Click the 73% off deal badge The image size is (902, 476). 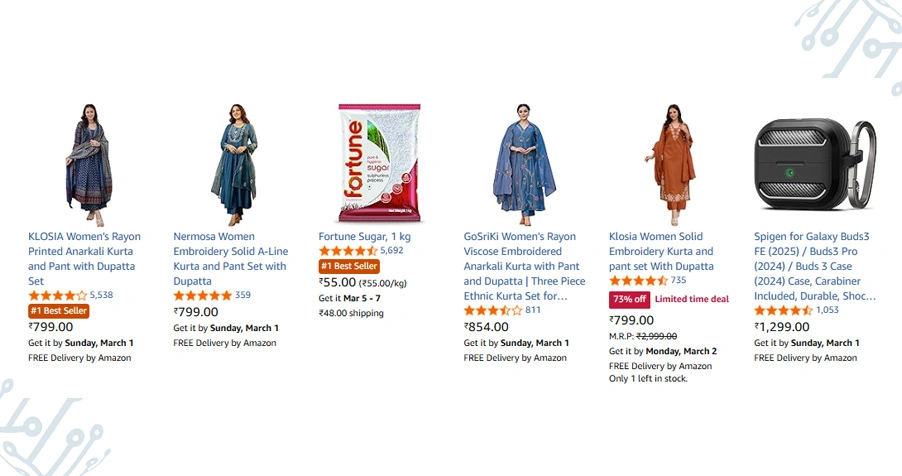click(x=630, y=299)
